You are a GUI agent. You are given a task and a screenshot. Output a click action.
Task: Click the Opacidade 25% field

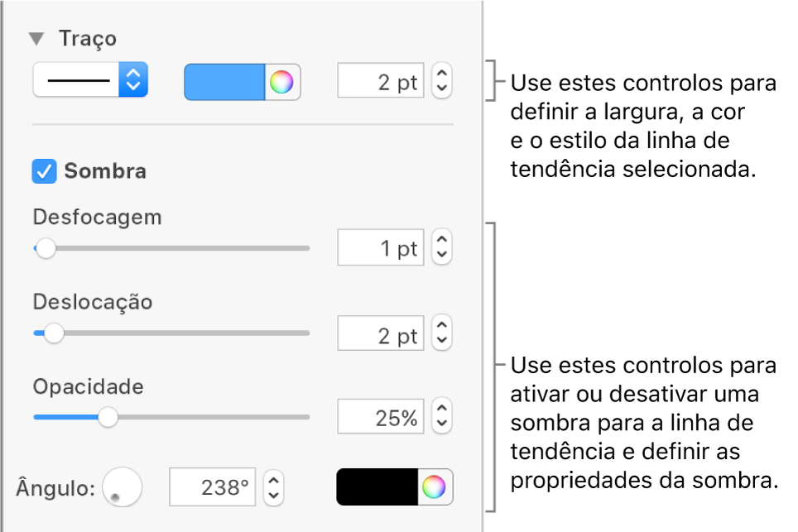(381, 418)
